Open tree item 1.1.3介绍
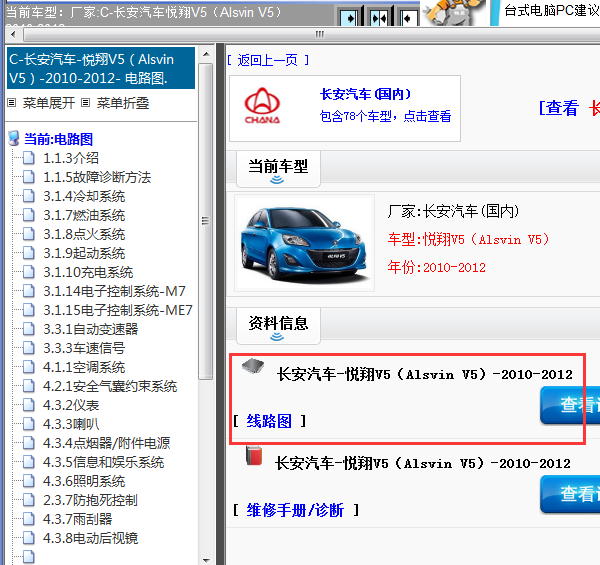The image size is (600, 565). pos(71,158)
